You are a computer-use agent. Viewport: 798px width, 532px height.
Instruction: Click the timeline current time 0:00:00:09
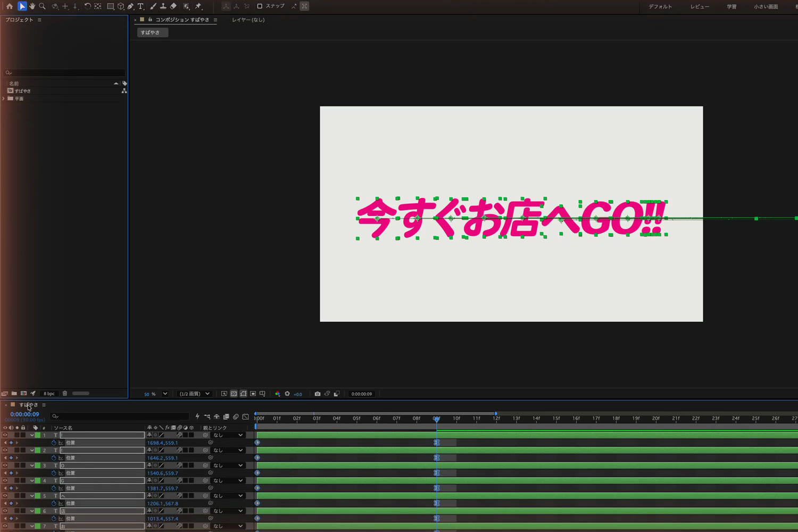24,414
